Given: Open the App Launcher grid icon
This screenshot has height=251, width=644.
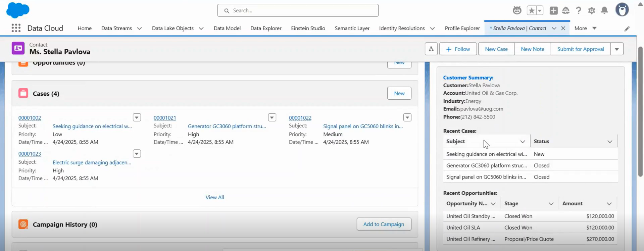Looking at the screenshot, I should 16,28.
